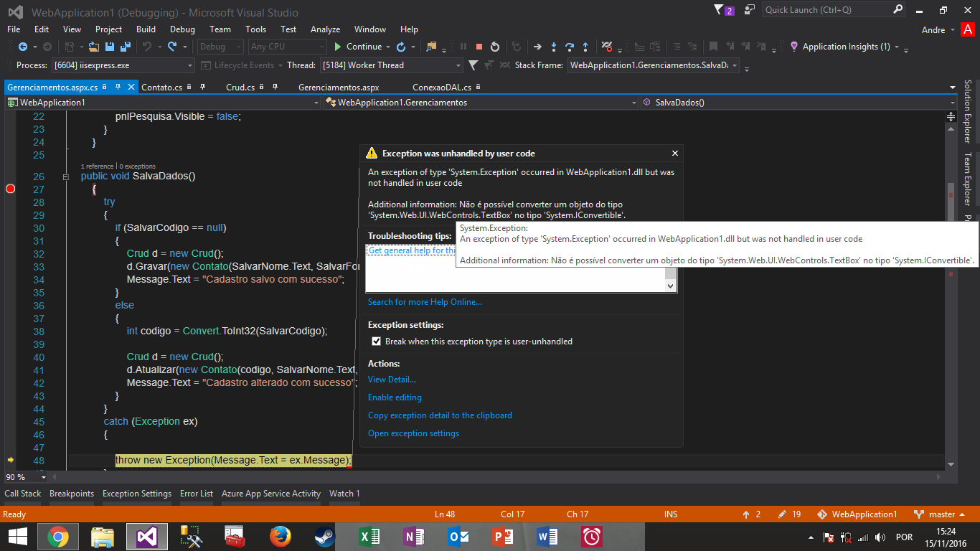Viewport: 980px width, 551px height.
Task: Click the Enable editing link
Action: (x=395, y=397)
